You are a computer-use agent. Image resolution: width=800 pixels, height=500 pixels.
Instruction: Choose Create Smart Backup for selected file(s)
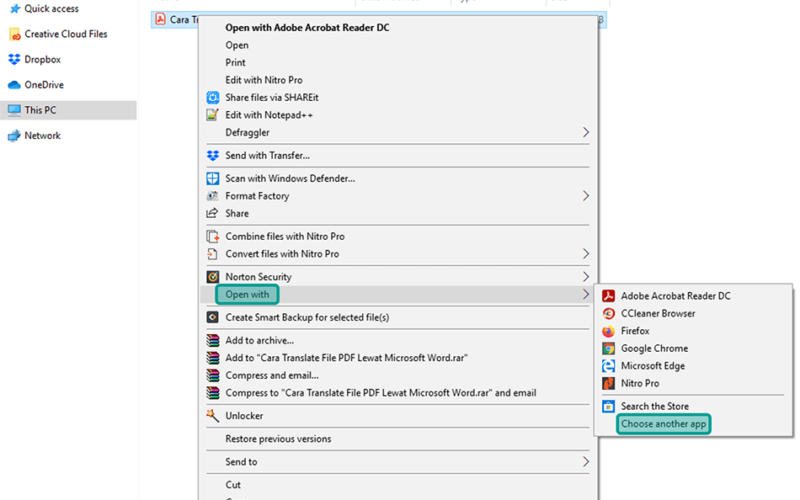(x=307, y=317)
